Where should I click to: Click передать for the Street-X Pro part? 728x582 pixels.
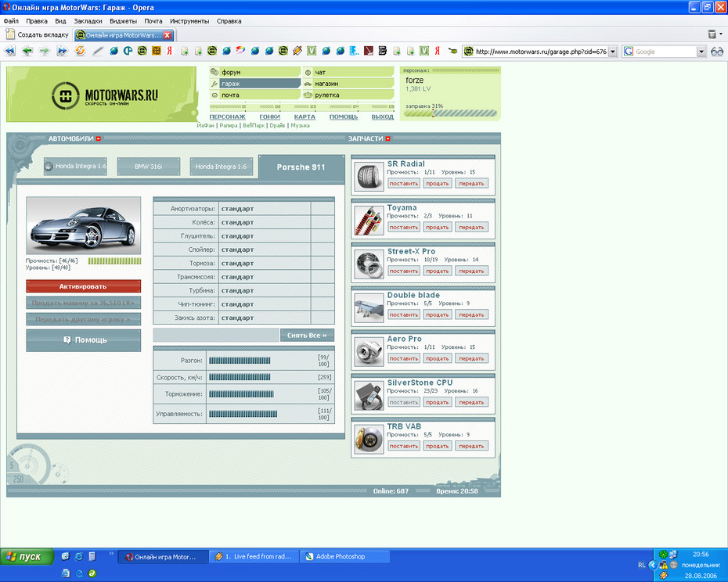click(472, 271)
